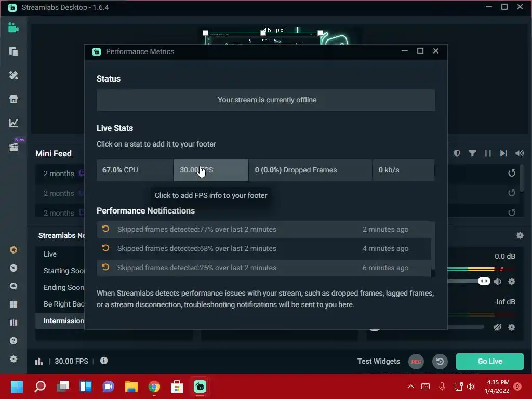Replay the first Mini Feed event
The height and width of the screenshot is (399, 532).
(512, 174)
